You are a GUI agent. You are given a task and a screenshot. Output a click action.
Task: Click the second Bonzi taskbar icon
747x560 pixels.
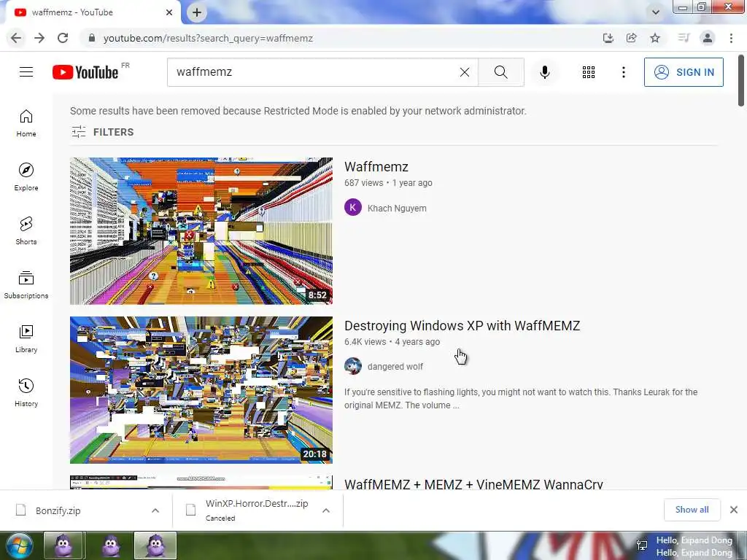pyautogui.click(x=111, y=545)
